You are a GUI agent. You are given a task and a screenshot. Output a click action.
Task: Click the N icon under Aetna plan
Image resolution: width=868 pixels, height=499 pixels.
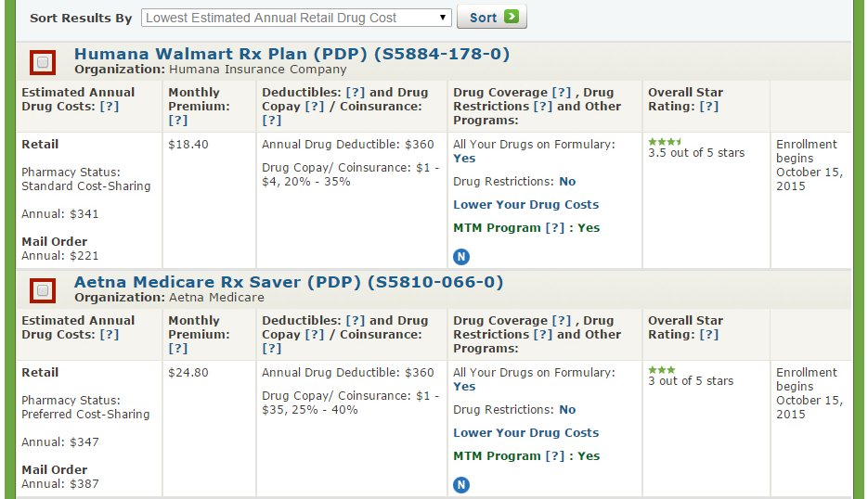pyautogui.click(x=461, y=484)
